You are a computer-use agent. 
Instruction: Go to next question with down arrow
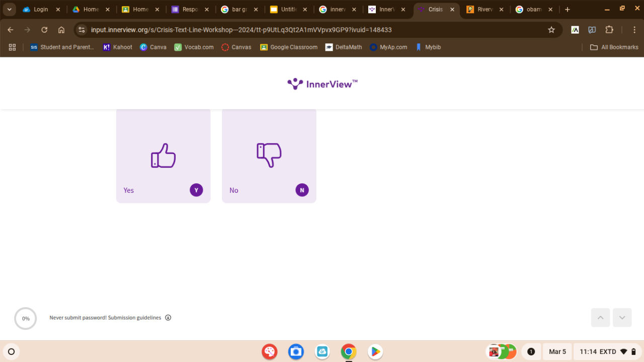(622, 318)
